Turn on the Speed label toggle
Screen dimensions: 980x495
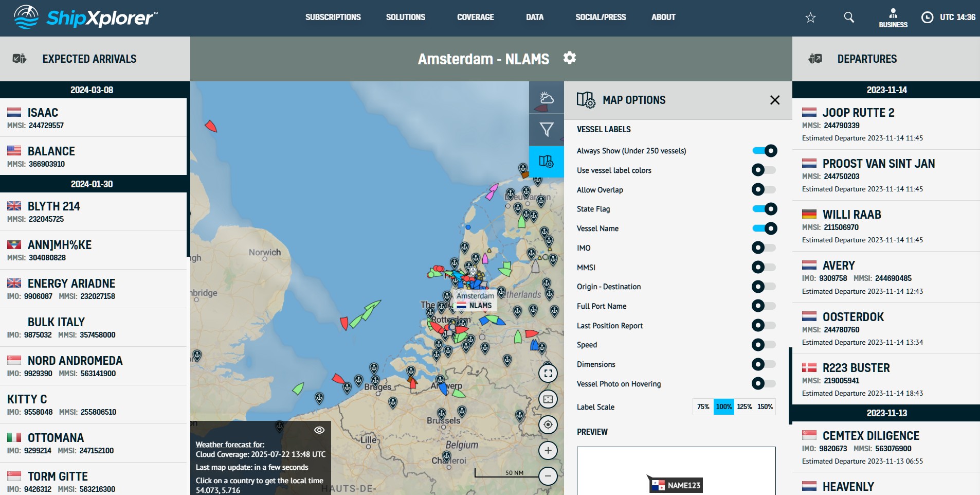click(x=764, y=345)
